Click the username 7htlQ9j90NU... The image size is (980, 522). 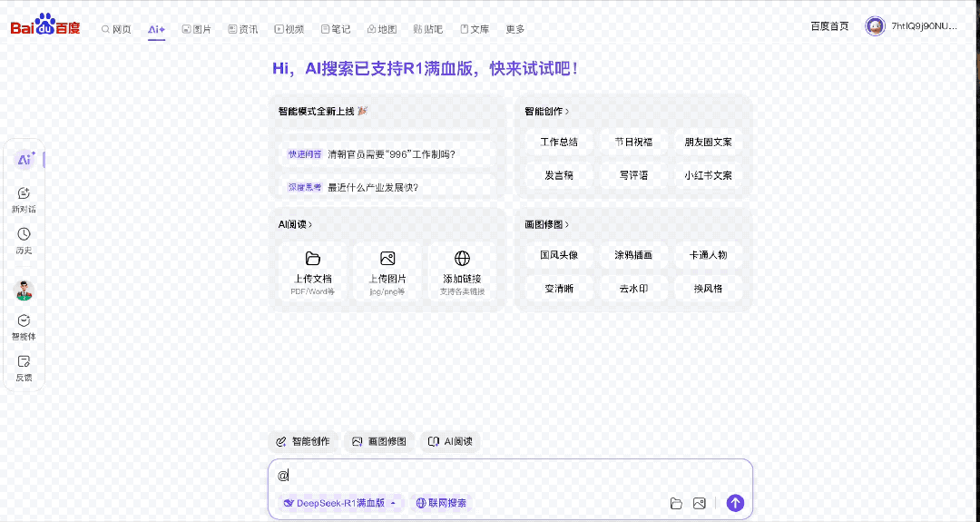[x=925, y=26]
